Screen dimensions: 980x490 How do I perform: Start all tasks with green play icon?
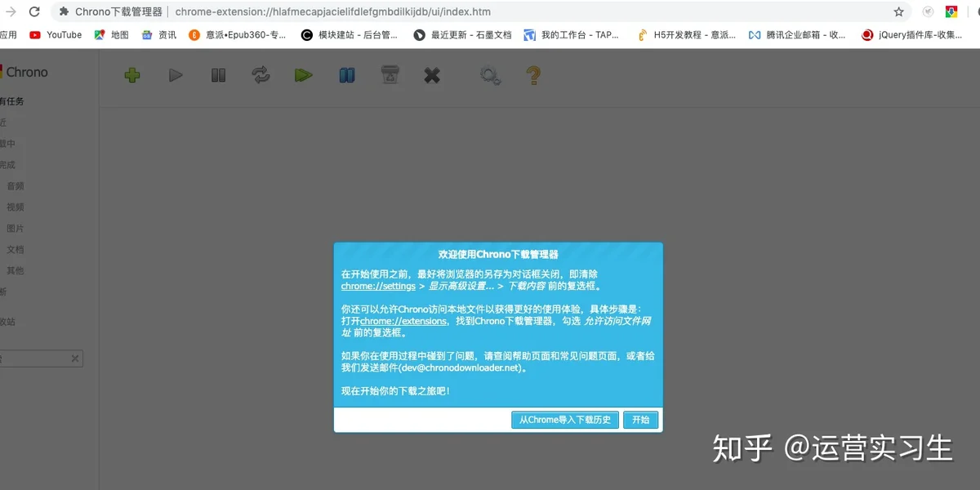coord(304,75)
